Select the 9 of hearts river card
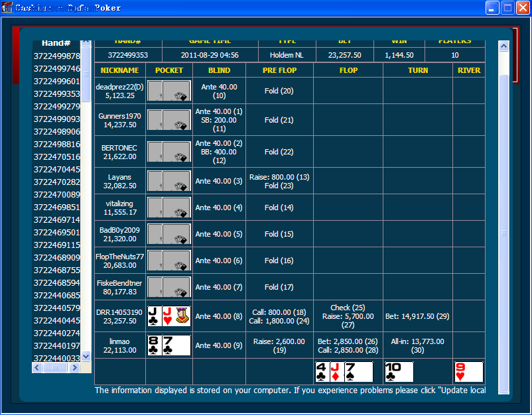 pyautogui.click(x=469, y=372)
